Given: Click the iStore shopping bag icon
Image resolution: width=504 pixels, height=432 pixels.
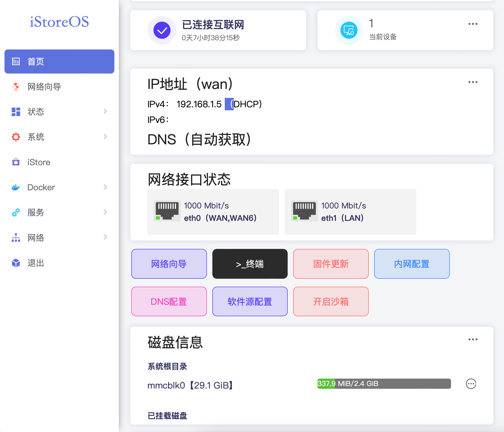Looking at the screenshot, I should [16, 162].
